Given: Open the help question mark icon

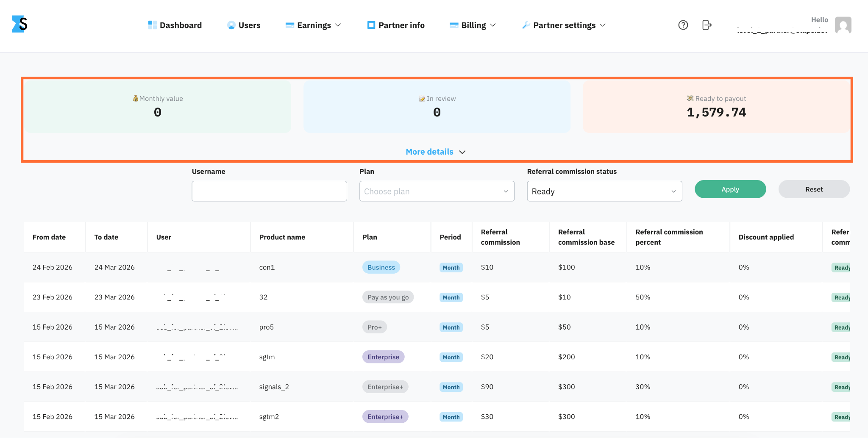Looking at the screenshot, I should (683, 25).
